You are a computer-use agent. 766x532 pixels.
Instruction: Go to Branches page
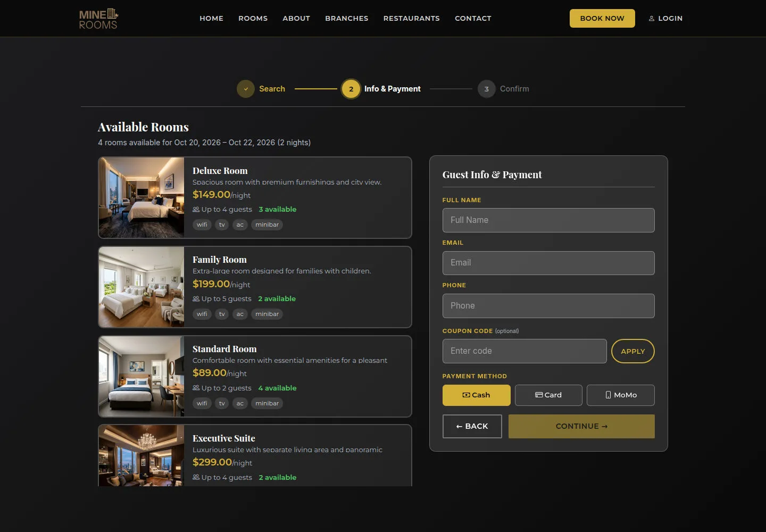tap(347, 18)
